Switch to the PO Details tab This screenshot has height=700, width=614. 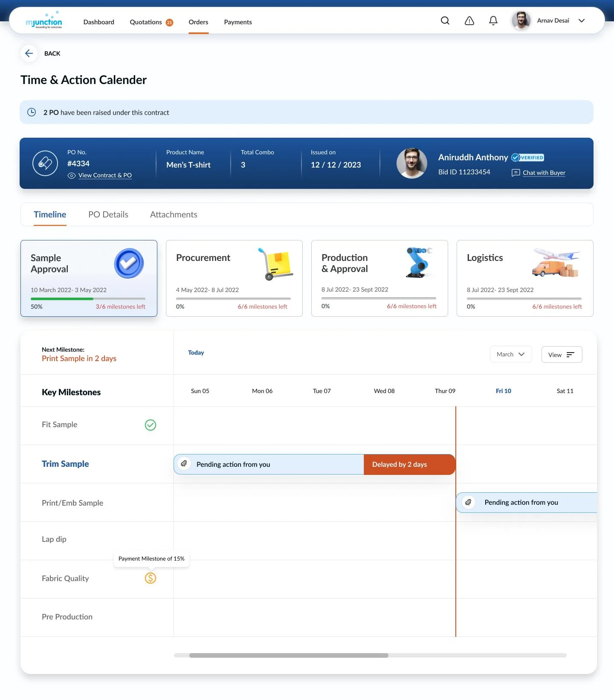[x=108, y=214]
